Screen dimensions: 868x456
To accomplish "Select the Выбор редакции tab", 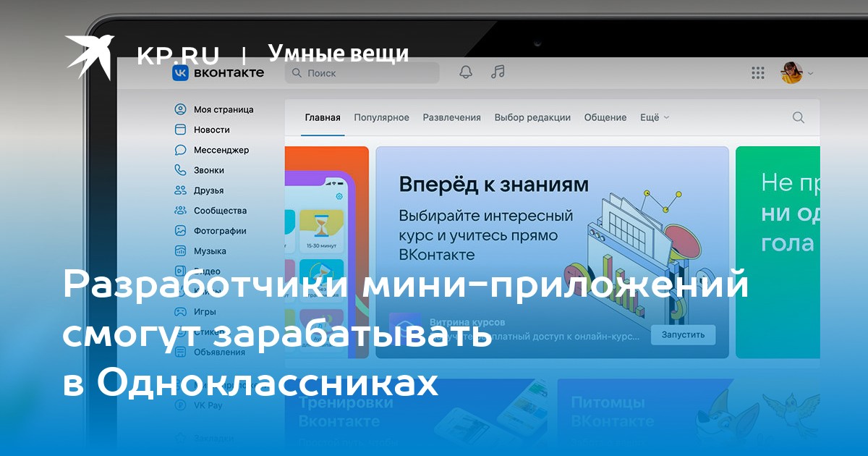I will pos(532,117).
